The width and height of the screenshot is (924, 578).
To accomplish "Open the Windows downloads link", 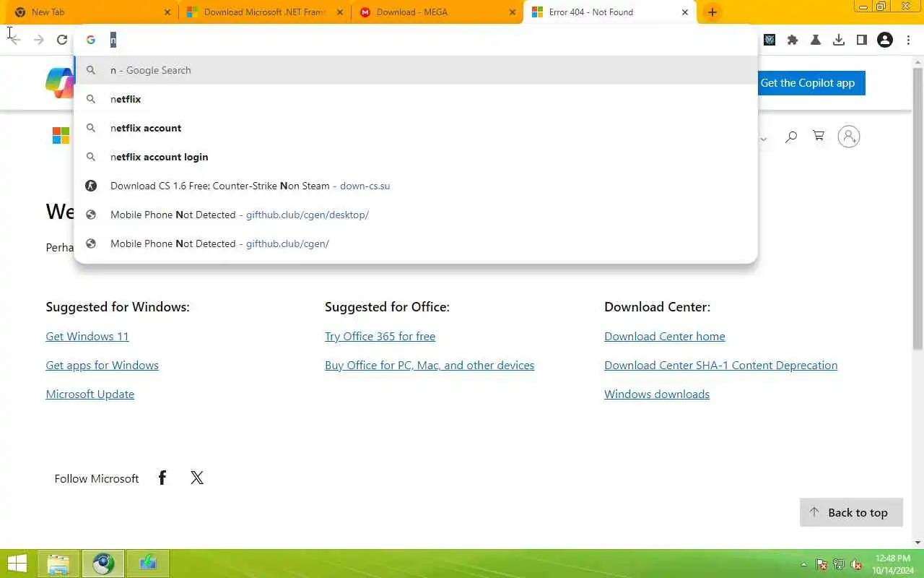I will pyautogui.click(x=657, y=394).
